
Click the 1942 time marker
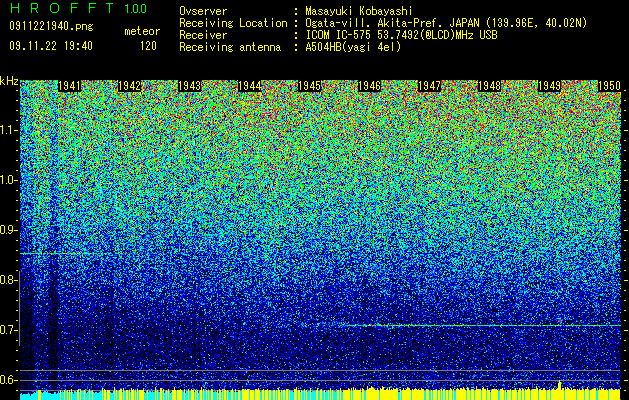click(x=129, y=86)
